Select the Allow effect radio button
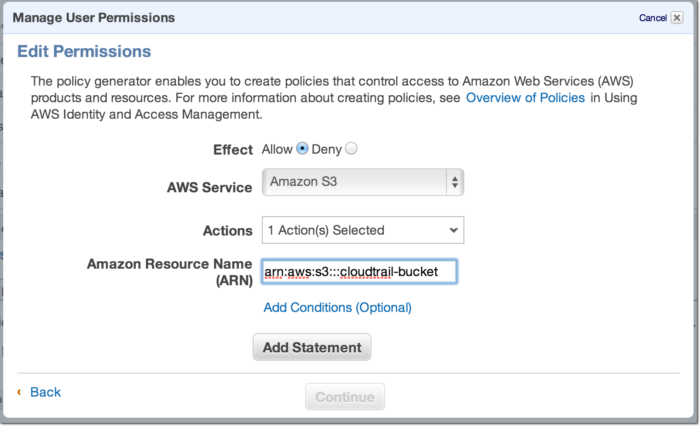This screenshot has width=700, height=426. [302, 149]
